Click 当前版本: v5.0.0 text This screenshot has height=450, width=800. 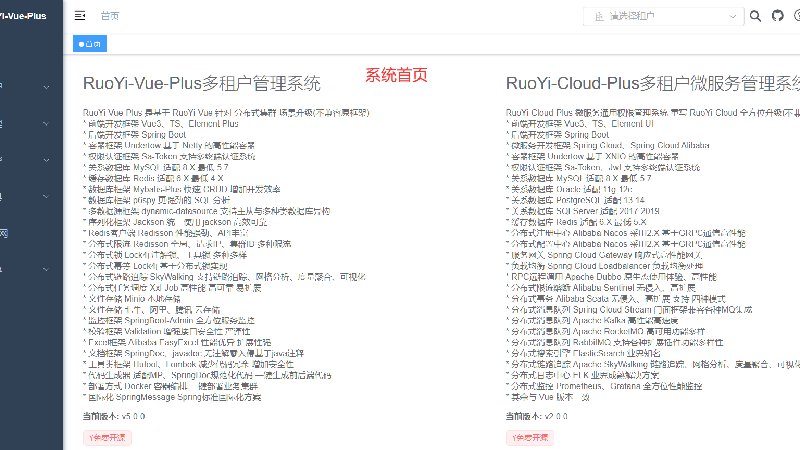click(114, 416)
